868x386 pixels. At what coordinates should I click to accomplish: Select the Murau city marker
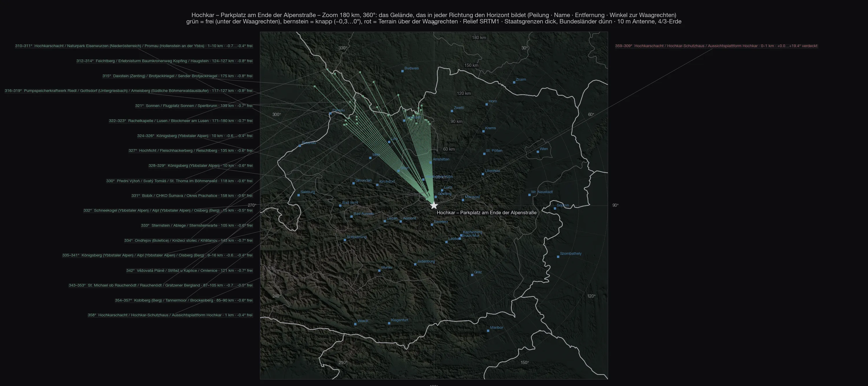click(379, 270)
